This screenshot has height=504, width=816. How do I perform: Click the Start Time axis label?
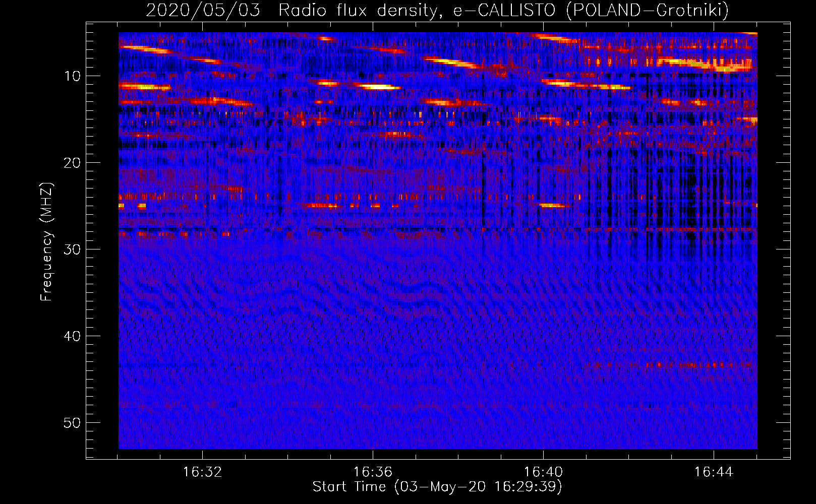click(437, 486)
